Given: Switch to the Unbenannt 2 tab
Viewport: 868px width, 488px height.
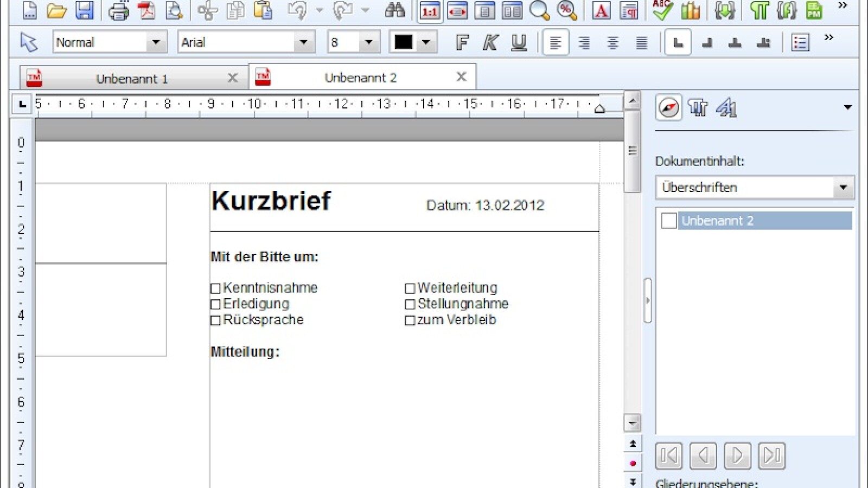Looking at the screenshot, I should click(x=361, y=76).
